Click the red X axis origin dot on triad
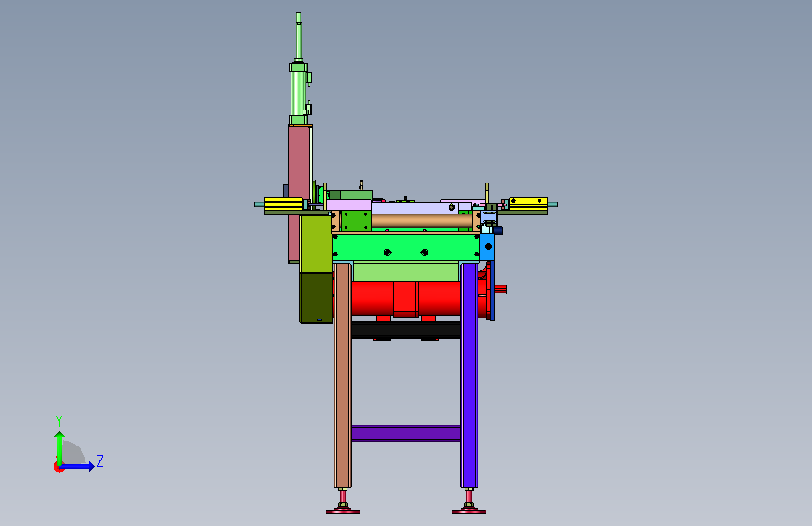Screen dimensions: 812x526 57,467
